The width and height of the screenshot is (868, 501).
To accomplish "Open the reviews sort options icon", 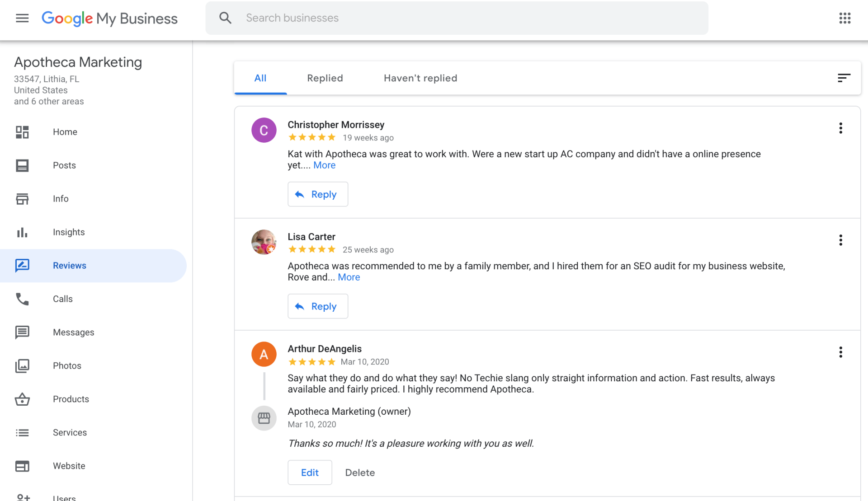I will click(x=844, y=78).
